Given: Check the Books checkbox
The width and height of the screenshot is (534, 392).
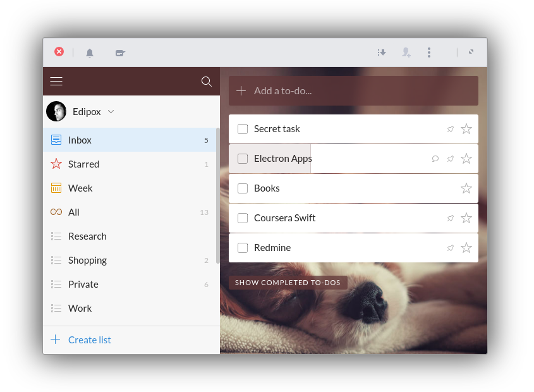Looking at the screenshot, I should [243, 188].
